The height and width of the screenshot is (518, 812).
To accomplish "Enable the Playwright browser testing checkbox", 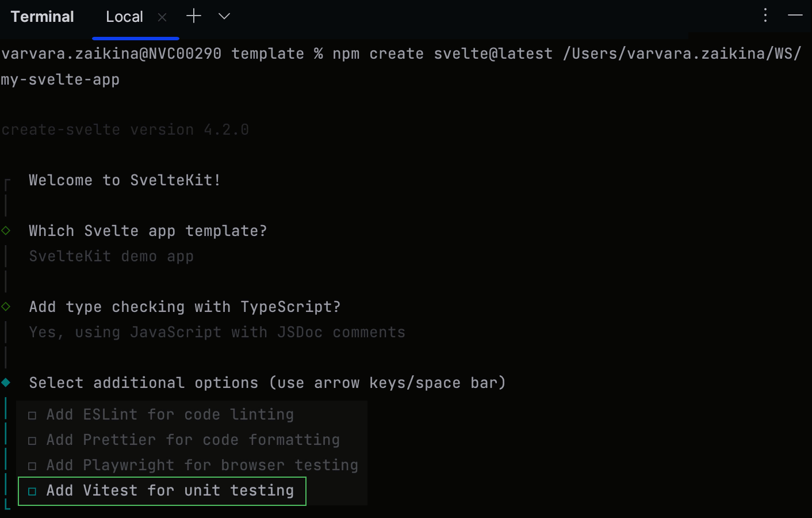I will point(32,464).
